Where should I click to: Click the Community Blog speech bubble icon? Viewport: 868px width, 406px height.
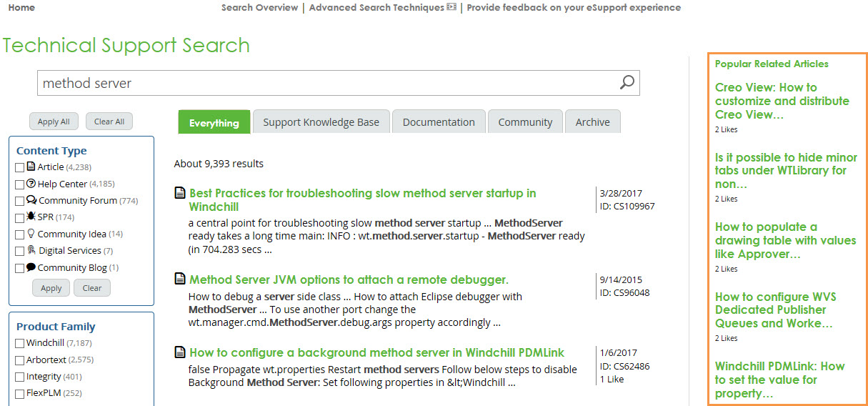31,267
